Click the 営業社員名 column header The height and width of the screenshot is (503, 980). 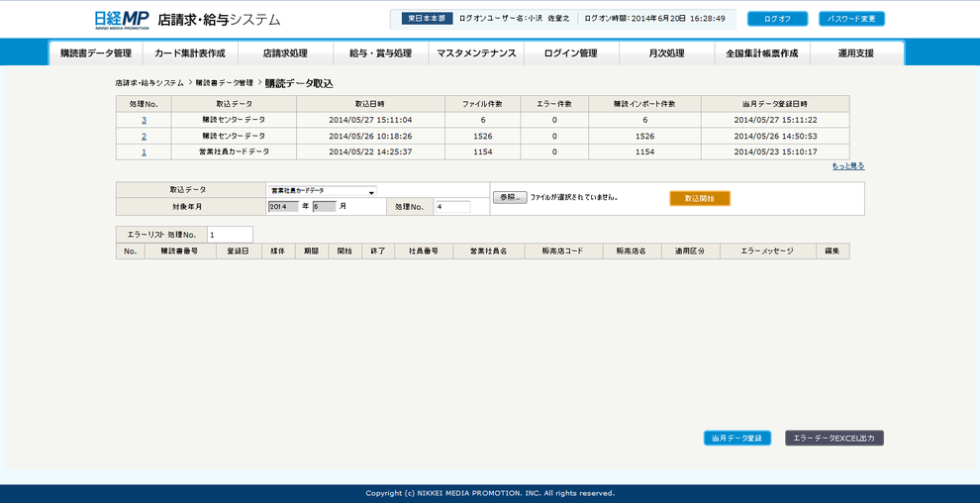(x=489, y=251)
